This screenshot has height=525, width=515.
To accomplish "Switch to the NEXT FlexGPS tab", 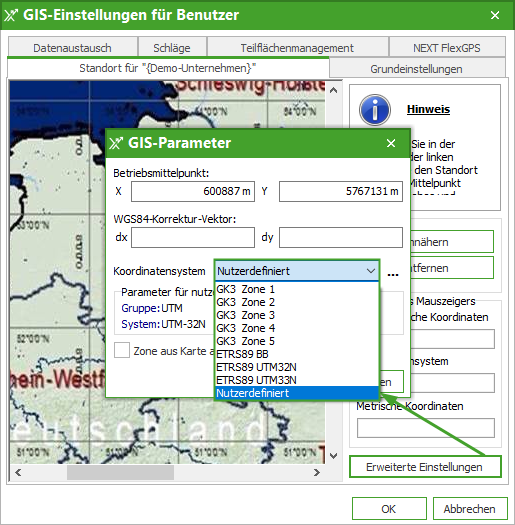I will (447, 48).
